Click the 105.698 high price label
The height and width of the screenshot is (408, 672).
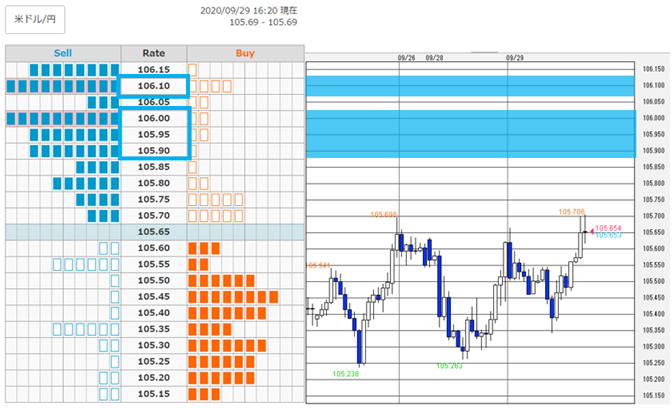pyautogui.click(x=384, y=214)
